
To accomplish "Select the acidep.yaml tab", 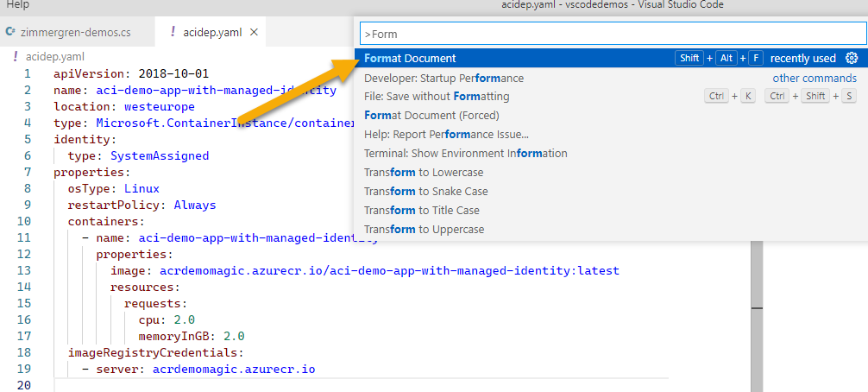I will pyautogui.click(x=213, y=33).
